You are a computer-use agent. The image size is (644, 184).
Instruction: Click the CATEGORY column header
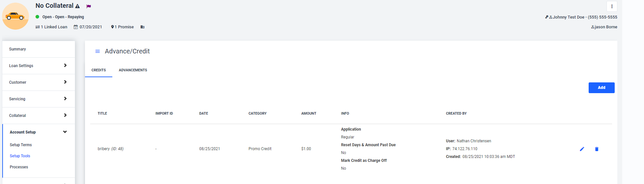tap(258, 114)
